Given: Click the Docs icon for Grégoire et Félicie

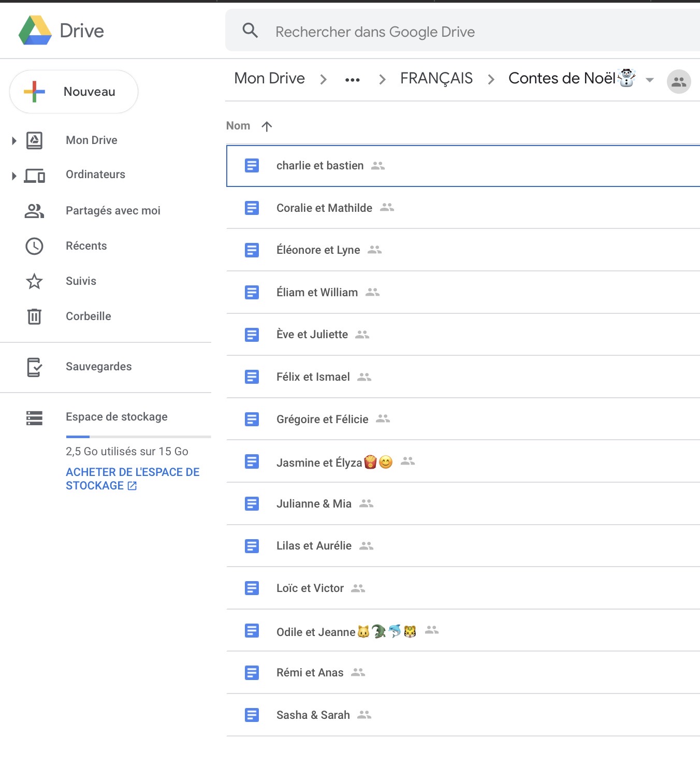Looking at the screenshot, I should [252, 420].
